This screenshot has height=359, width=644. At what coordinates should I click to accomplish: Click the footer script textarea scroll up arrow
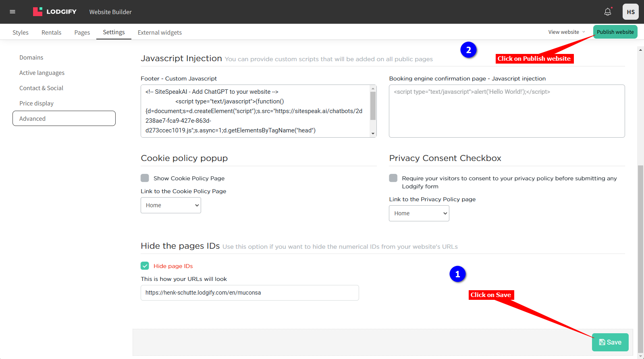(x=373, y=89)
